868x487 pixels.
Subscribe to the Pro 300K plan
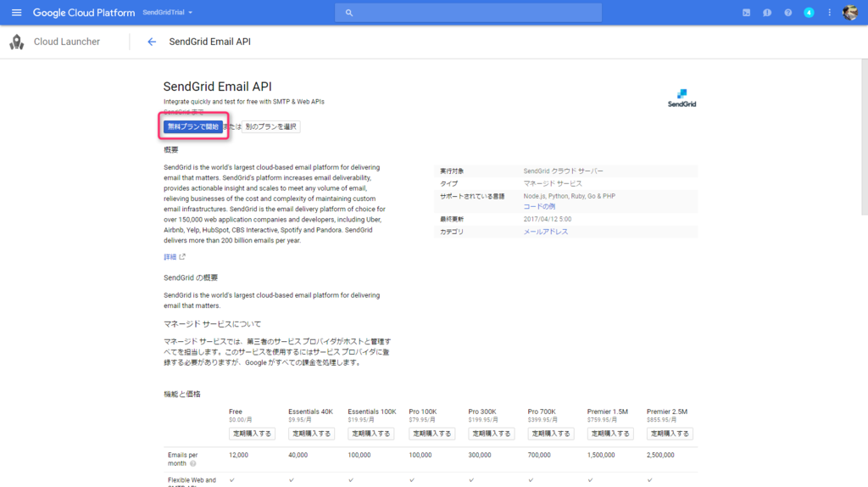[x=491, y=434]
